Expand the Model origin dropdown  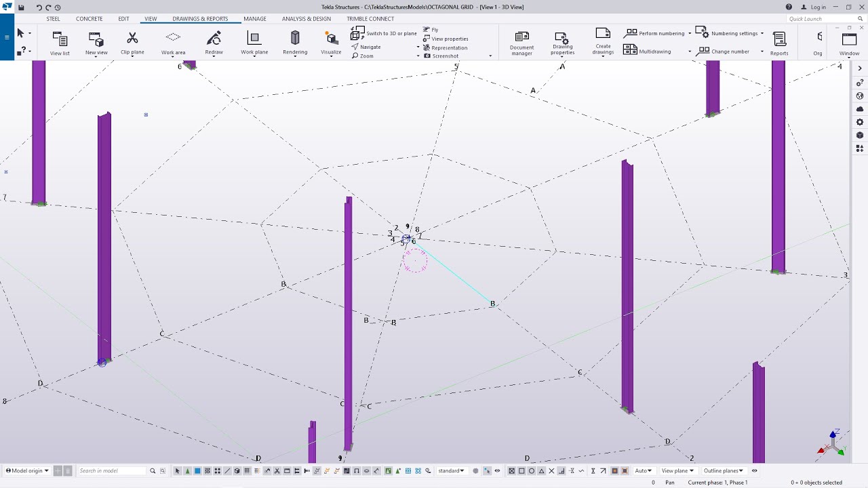[28, 471]
